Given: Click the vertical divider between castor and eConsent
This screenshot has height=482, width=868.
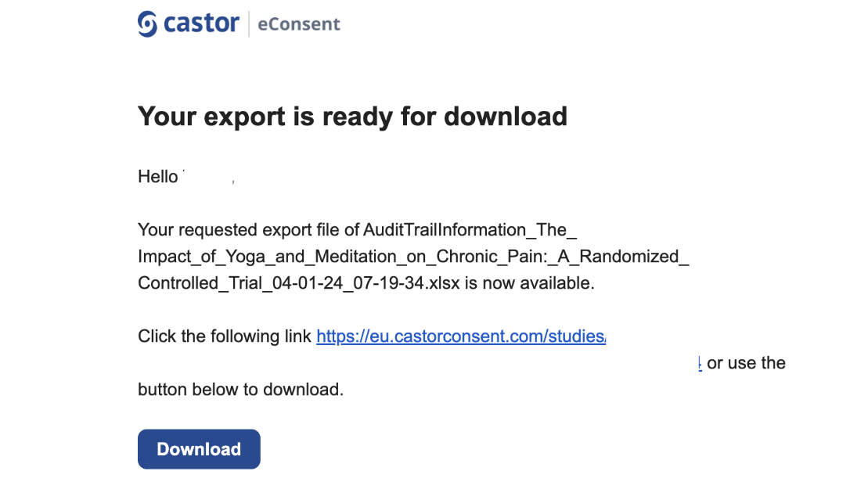Looking at the screenshot, I should (249, 23).
